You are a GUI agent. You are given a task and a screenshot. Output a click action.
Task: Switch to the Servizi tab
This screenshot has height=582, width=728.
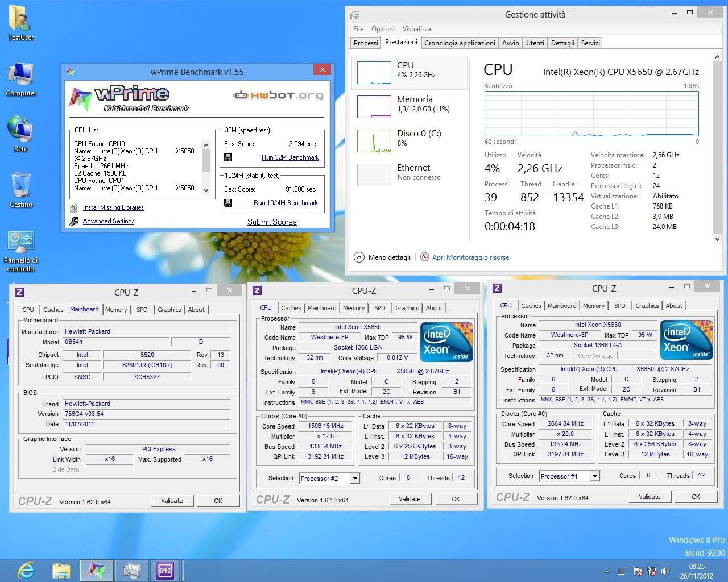590,43
